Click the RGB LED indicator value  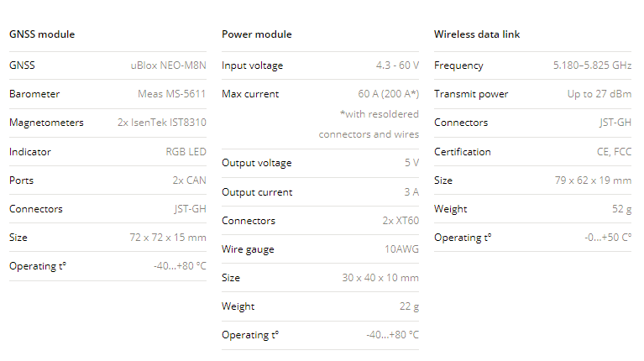[186, 152]
